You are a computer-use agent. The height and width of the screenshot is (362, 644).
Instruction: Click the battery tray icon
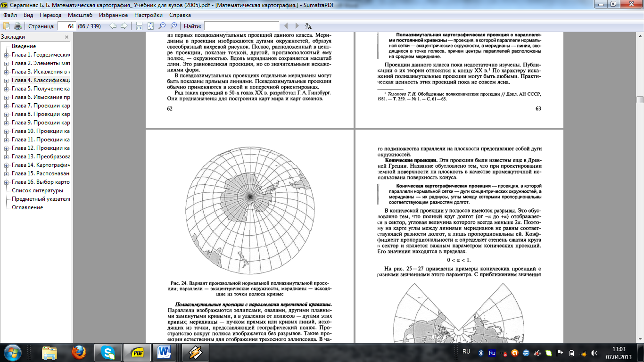click(x=571, y=353)
